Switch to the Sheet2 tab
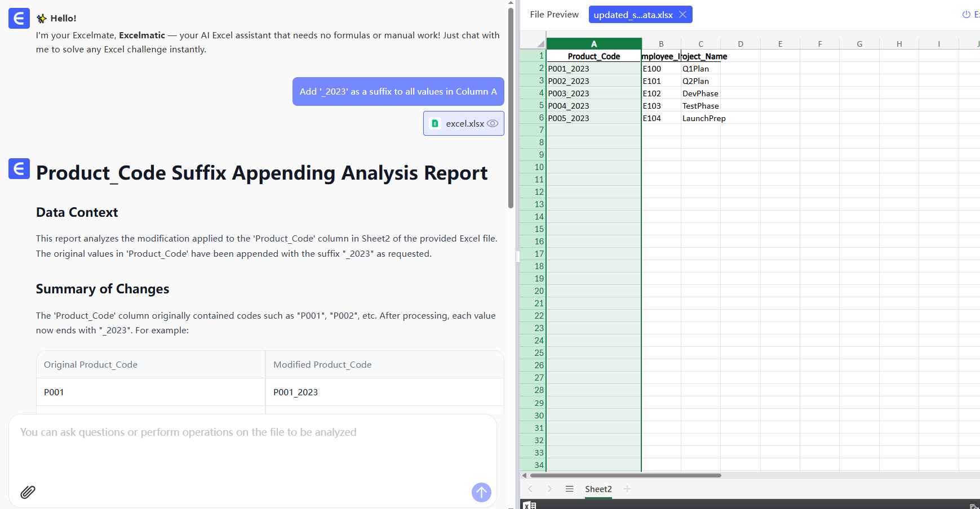The width and height of the screenshot is (980, 509). tap(598, 489)
